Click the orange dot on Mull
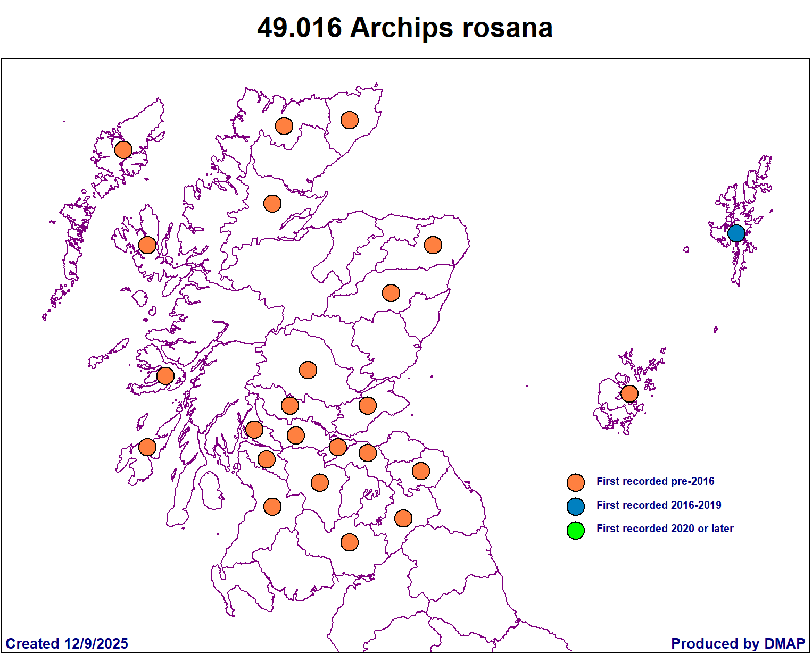The height and width of the screenshot is (654, 812). [x=165, y=376]
